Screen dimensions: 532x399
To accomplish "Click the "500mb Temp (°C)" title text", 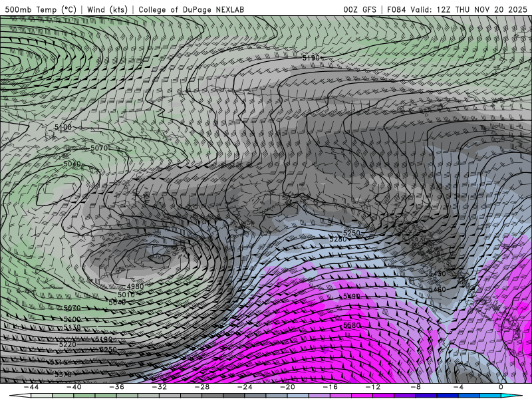I will 41,9.
